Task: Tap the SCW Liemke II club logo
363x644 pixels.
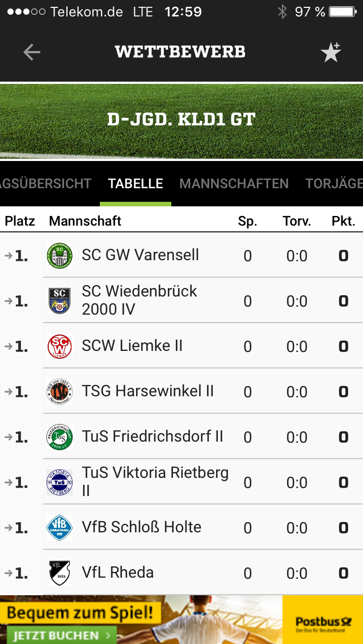Action: tap(60, 346)
